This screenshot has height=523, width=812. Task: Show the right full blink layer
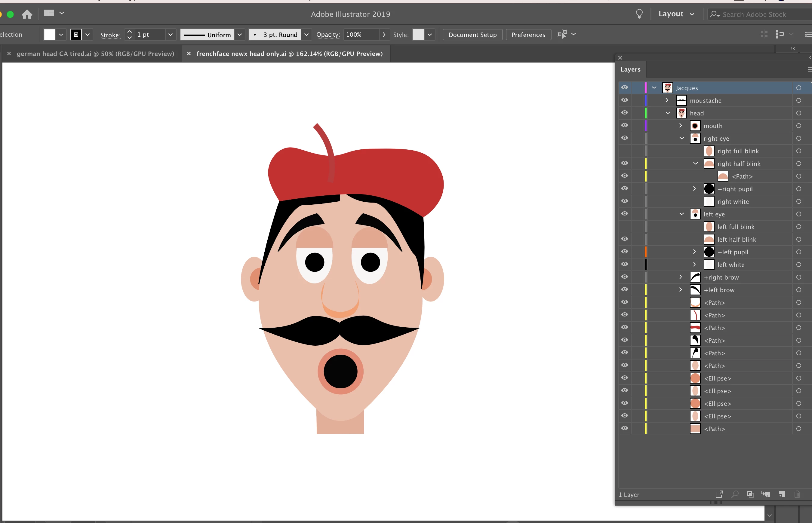pos(624,151)
